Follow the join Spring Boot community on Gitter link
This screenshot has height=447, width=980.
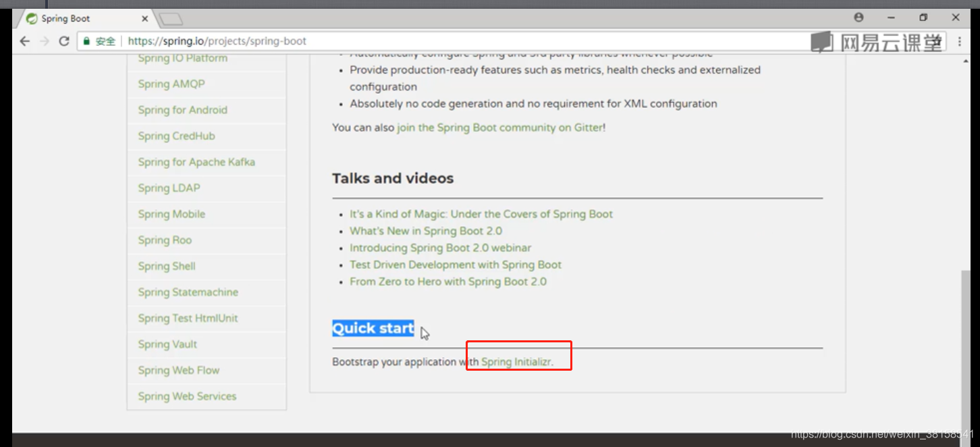[x=500, y=127]
